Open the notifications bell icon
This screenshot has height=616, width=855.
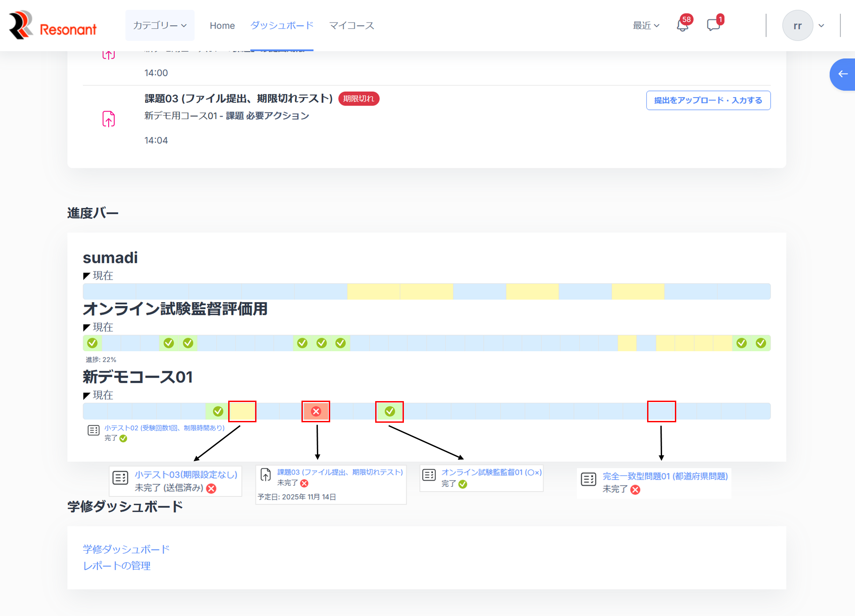click(x=682, y=26)
